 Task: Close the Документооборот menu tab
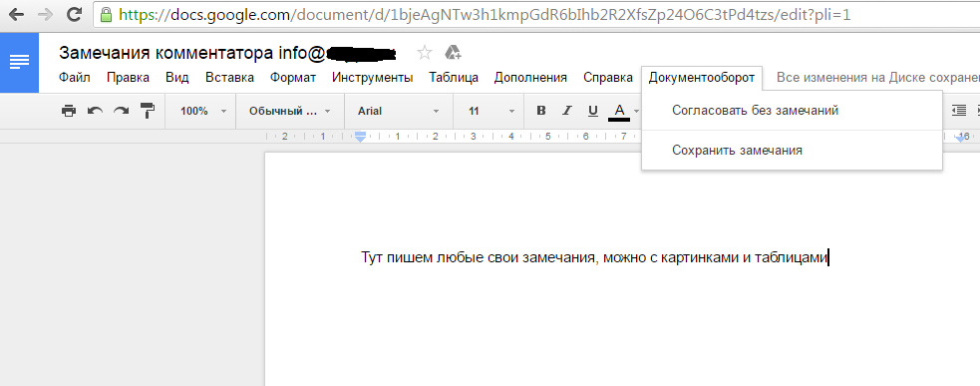point(702,78)
